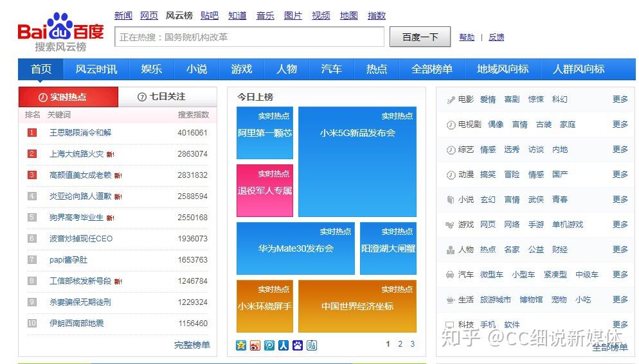Share via Renren icon
The width and height of the screenshot is (639, 364).
point(283,345)
